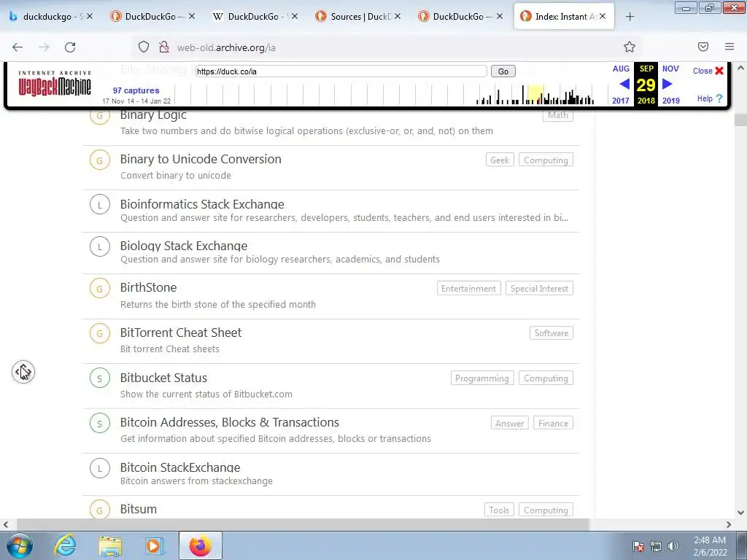747x560 pixels.
Task: Click the volume speaker tray icon
Action: coord(673,546)
